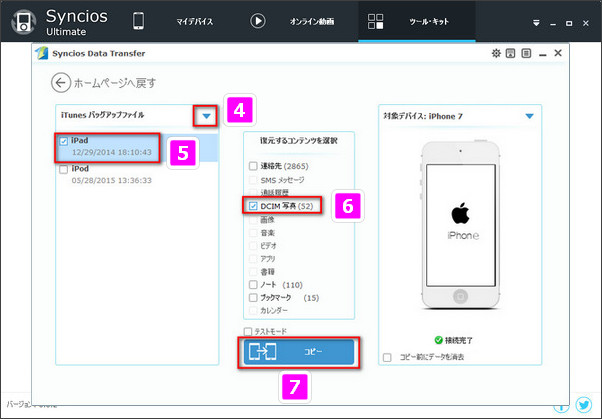
Task: Enable the ノート (110) checkbox
Action: tap(253, 285)
